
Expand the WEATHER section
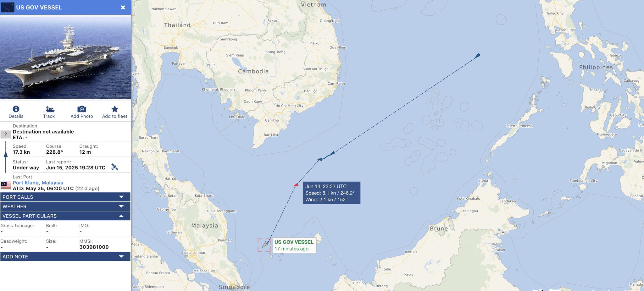65,206
